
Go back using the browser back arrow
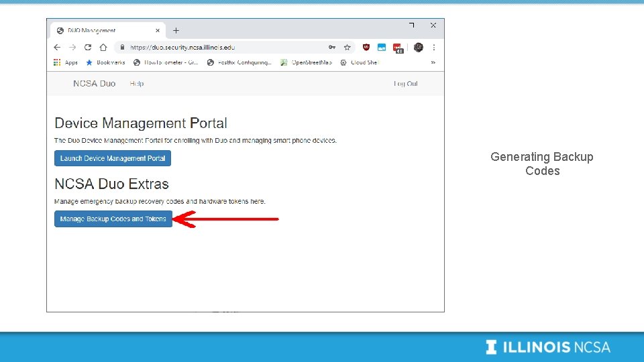[57, 47]
